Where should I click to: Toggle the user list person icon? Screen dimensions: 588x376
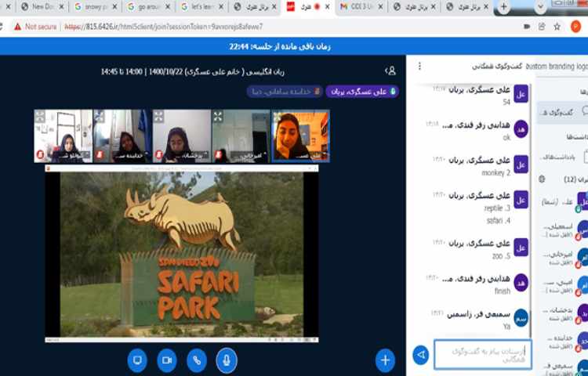point(390,70)
